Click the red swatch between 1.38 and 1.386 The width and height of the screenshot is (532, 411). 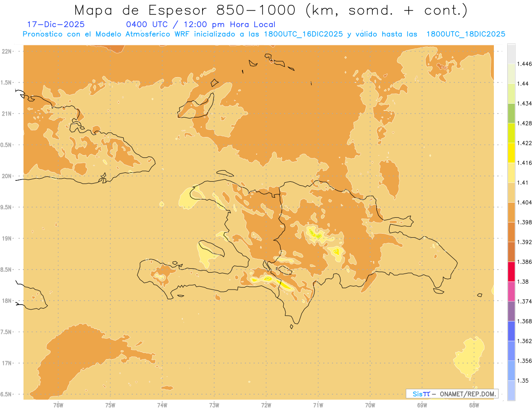pyautogui.click(x=511, y=272)
